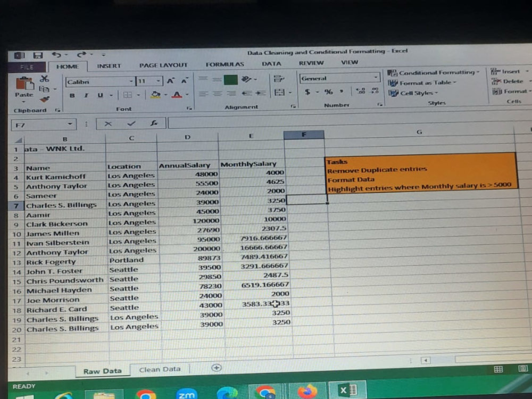532x399 pixels.
Task: Click the Delete cells button
Action: pyautogui.click(x=511, y=81)
